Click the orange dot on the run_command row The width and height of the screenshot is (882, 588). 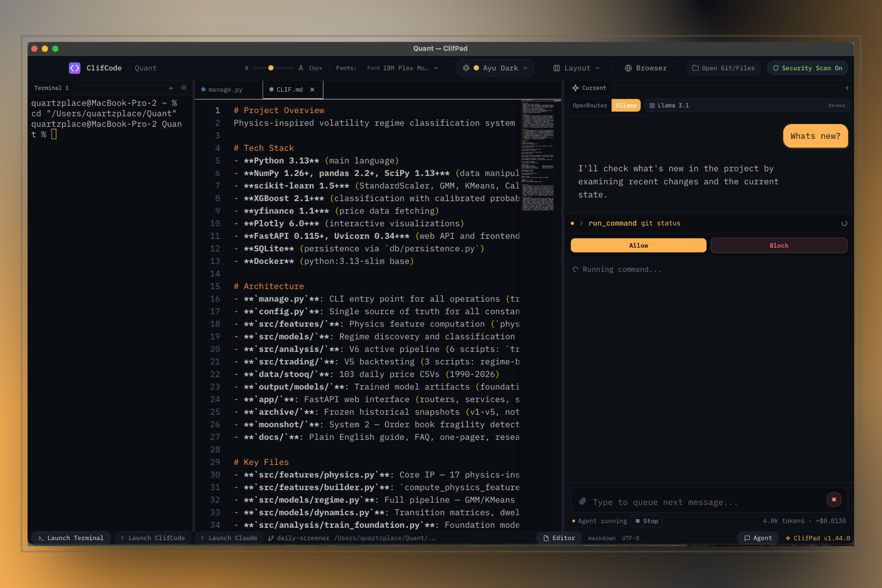point(572,223)
